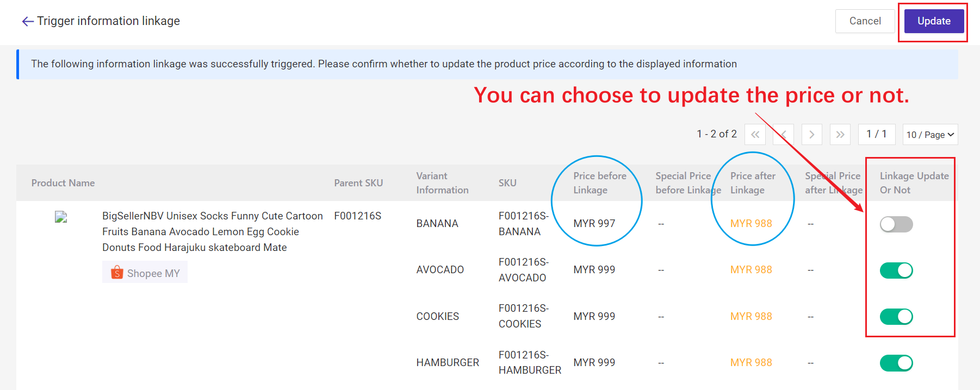Click the Update button
The height and width of the screenshot is (390, 980).
coord(934,21)
